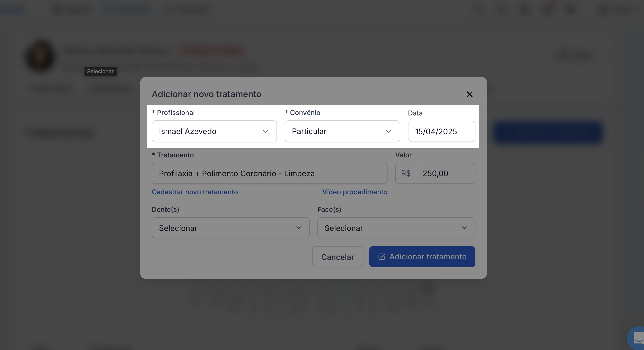Image resolution: width=644 pixels, height=350 pixels.
Task: Click the chevron in Face(s) dropdown
Action: pyautogui.click(x=464, y=228)
